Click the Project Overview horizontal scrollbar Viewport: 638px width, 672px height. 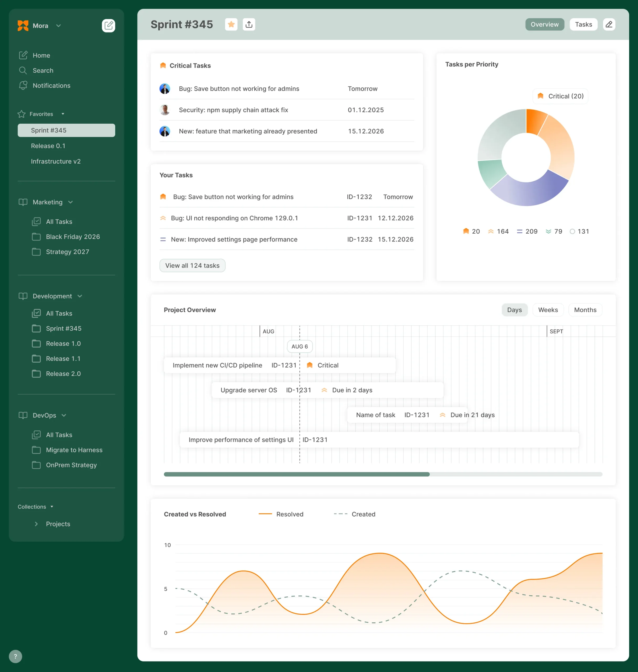pos(296,474)
